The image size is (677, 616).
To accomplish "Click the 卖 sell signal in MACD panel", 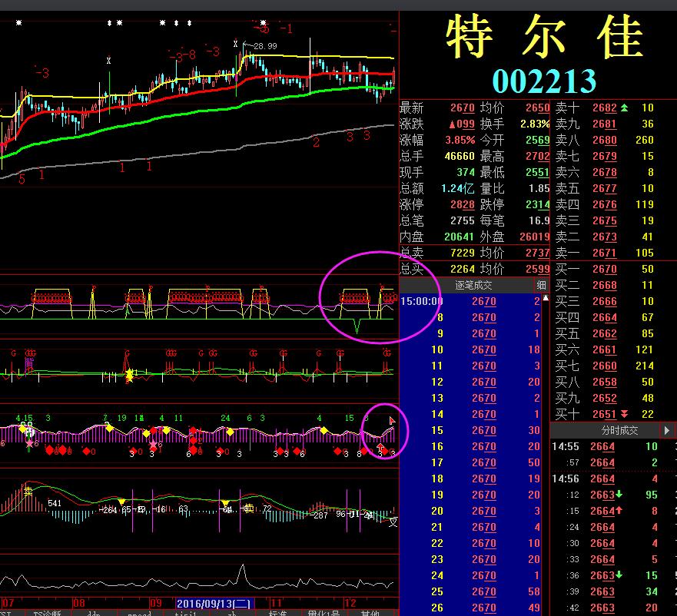I will (x=28, y=492).
